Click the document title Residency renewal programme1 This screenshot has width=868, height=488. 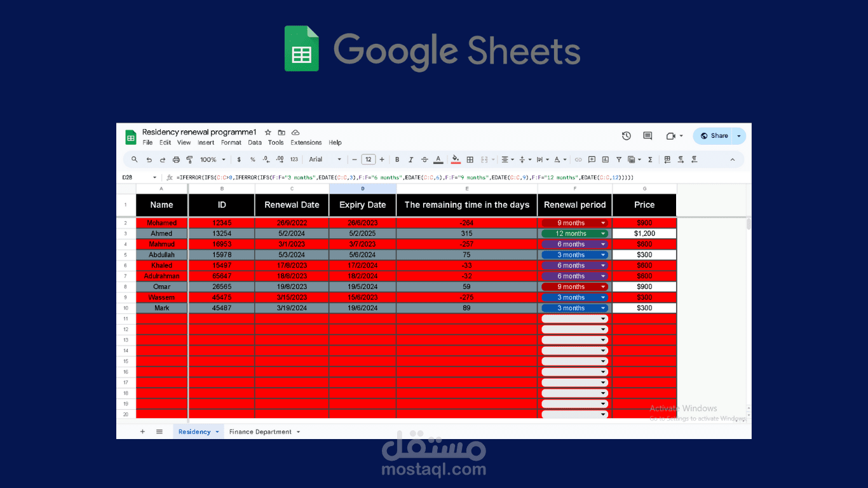pos(199,132)
